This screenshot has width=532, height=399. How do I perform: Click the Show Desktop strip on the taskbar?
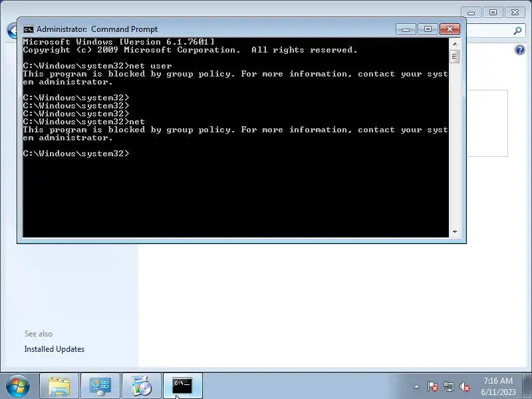click(527, 386)
